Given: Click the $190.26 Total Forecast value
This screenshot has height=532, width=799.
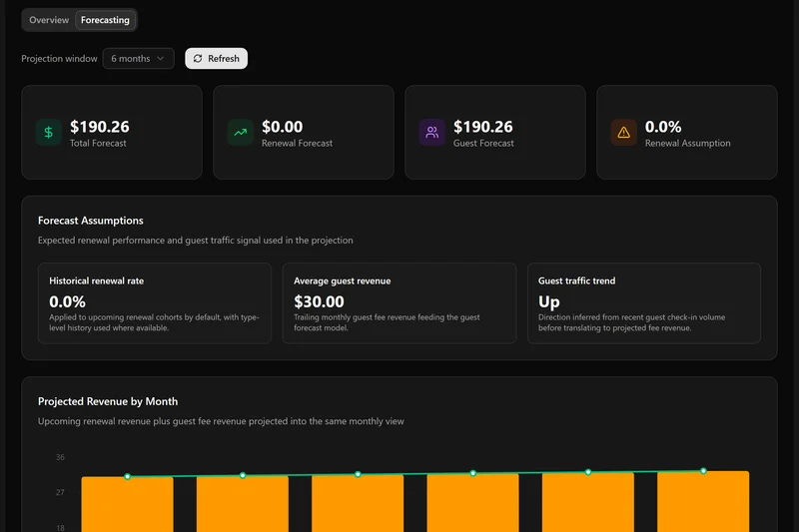Looking at the screenshot, I should pos(99,126).
